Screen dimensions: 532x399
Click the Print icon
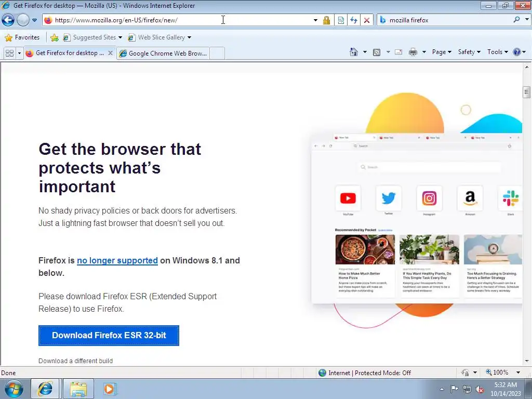click(x=413, y=52)
